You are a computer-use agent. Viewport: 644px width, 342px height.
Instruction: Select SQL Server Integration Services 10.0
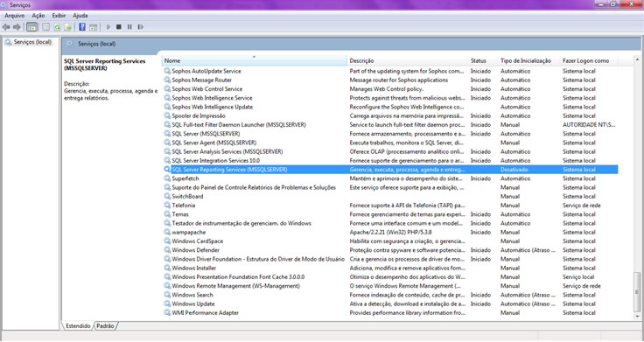click(390, 161)
